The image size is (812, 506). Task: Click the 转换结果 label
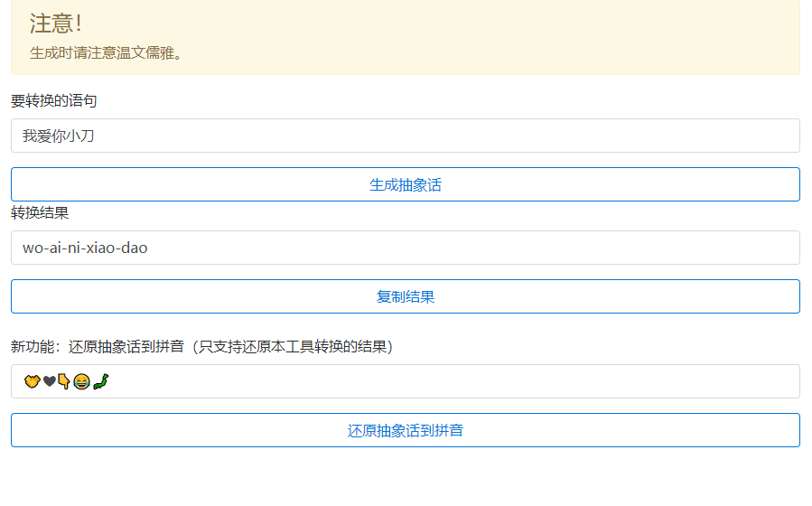click(x=40, y=212)
